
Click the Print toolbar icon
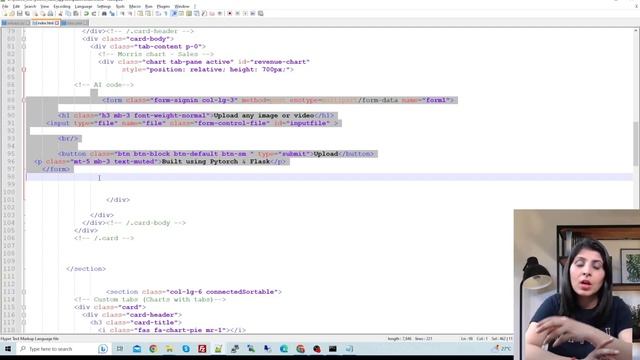tap(50, 13)
